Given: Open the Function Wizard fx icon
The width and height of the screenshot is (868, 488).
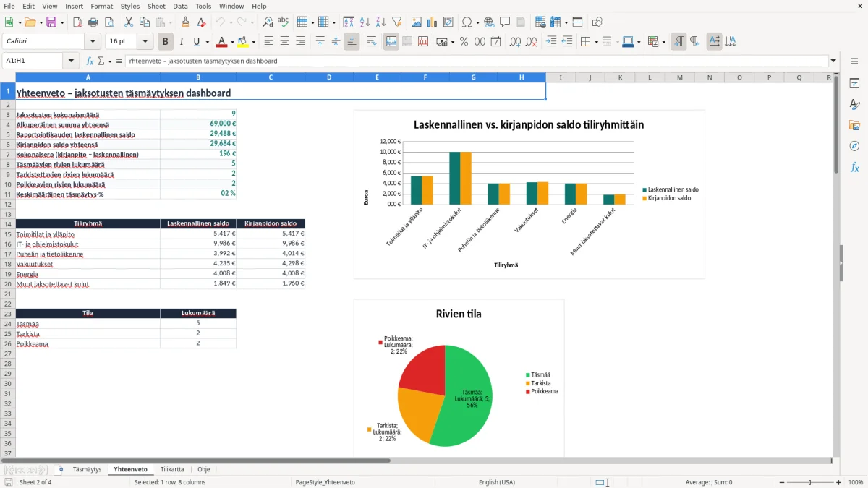Looking at the screenshot, I should tap(90, 61).
